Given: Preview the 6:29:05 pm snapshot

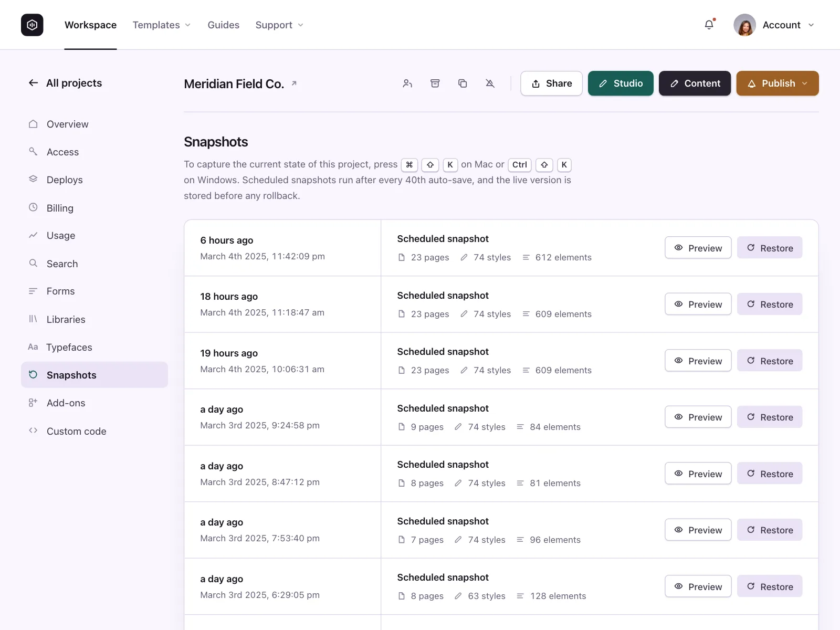Looking at the screenshot, I should click(698, 586).
